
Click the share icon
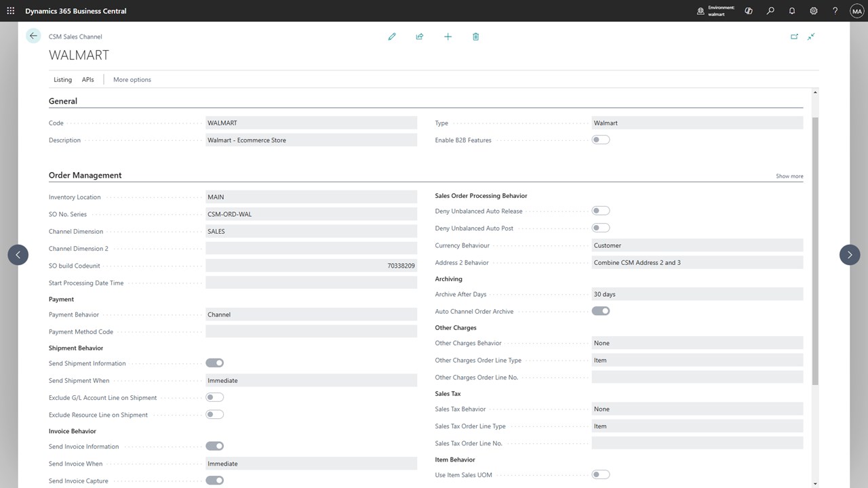420,37
